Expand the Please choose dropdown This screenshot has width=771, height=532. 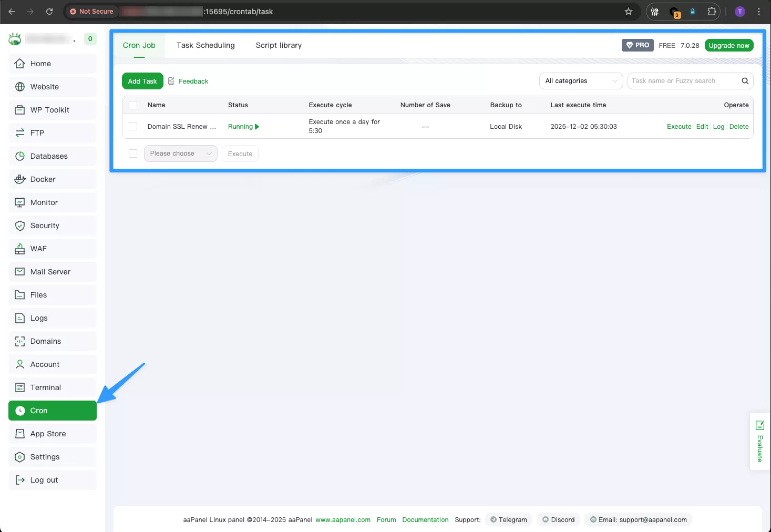pyautogui.click(x=180, y=154)
